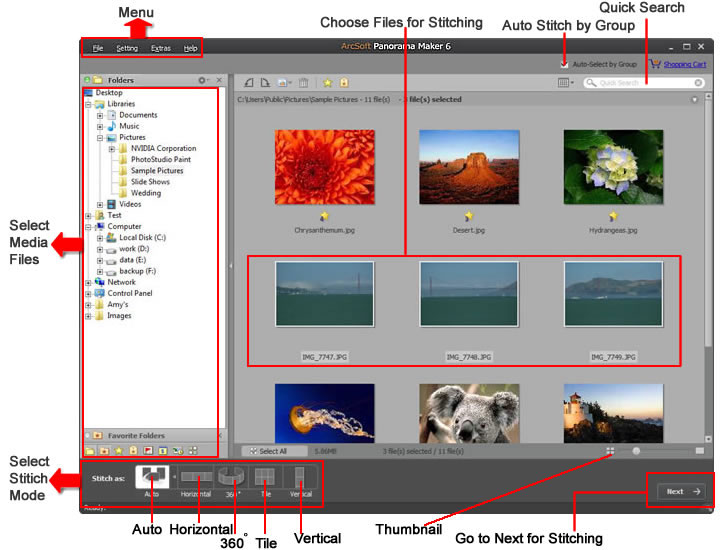Click the thumbnail size slider handle
This screenshot has width=720, height=550.
636,451
